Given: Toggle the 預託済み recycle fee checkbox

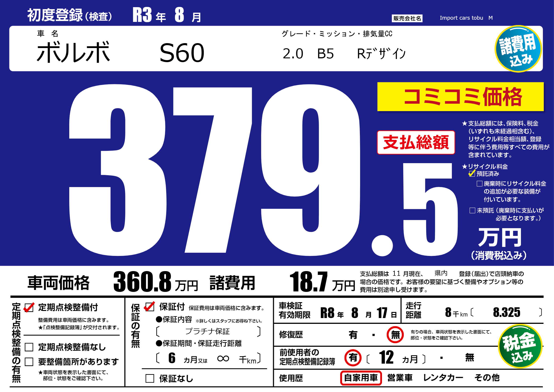Looking at the screenshot, I should point(472,174).
